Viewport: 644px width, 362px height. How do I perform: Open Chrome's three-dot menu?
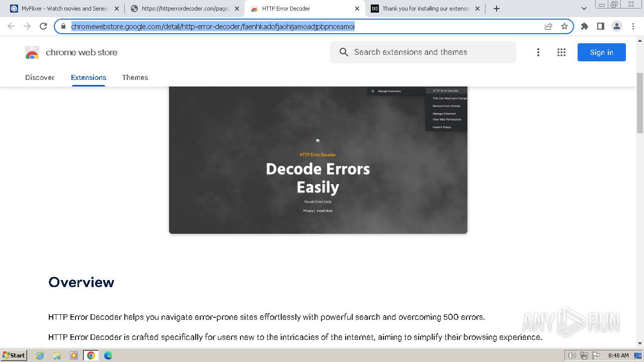click(x=633, y=26)
